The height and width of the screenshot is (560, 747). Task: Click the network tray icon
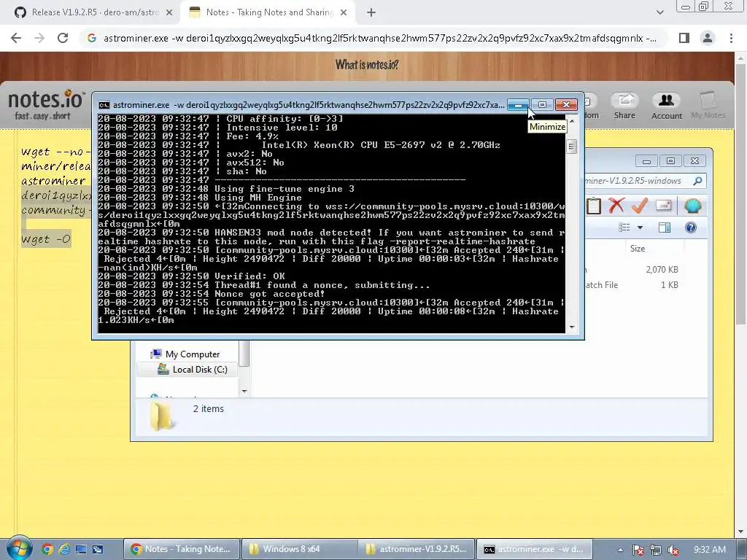[656, 550]
